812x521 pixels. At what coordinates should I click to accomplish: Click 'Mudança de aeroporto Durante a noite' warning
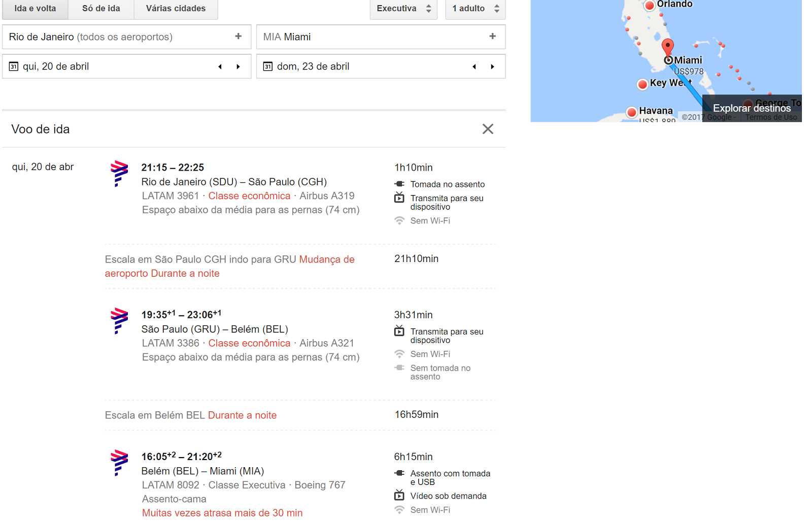point(230,267)
